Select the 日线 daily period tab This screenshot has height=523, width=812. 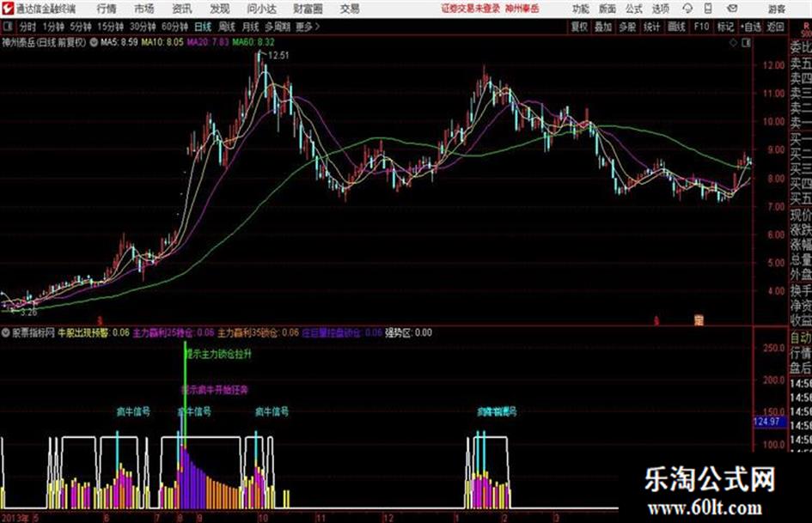tap(203, 27)
